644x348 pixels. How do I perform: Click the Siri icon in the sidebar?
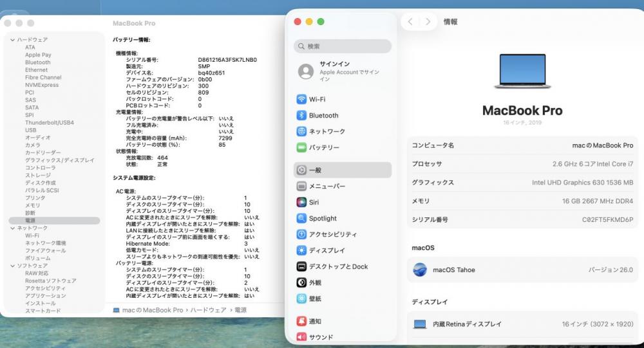[x=301, y=202]
